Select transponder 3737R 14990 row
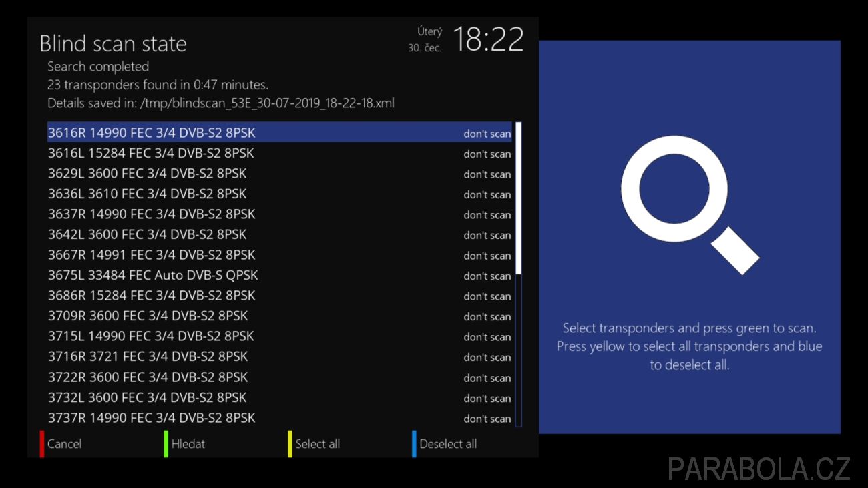868x488 pixels. tap(280, 418)
